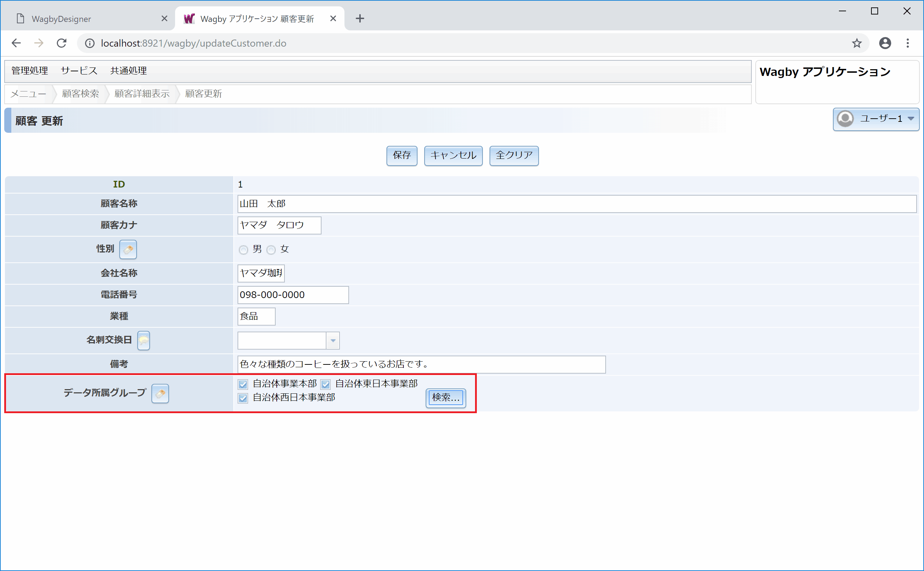Screen dimensions: 924x571
Task: Click the Wagby アプリケーション title text
Action: pos(825,72)
